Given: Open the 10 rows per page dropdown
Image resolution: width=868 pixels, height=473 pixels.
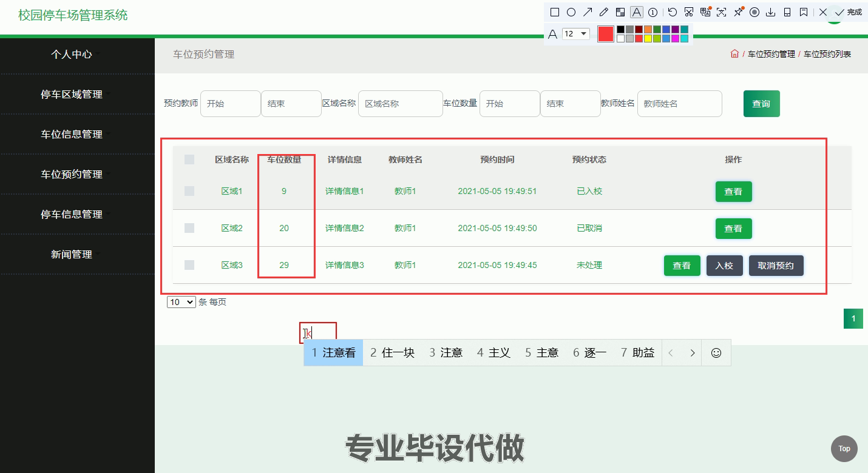Looking at the screenshot, I should (x=181, y=302).
